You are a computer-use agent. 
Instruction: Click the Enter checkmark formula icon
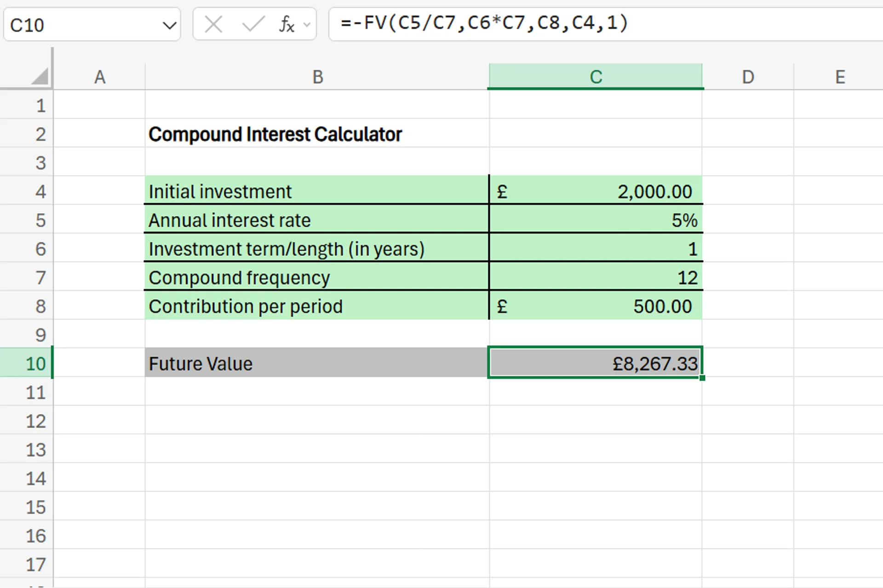pos(253,24)
